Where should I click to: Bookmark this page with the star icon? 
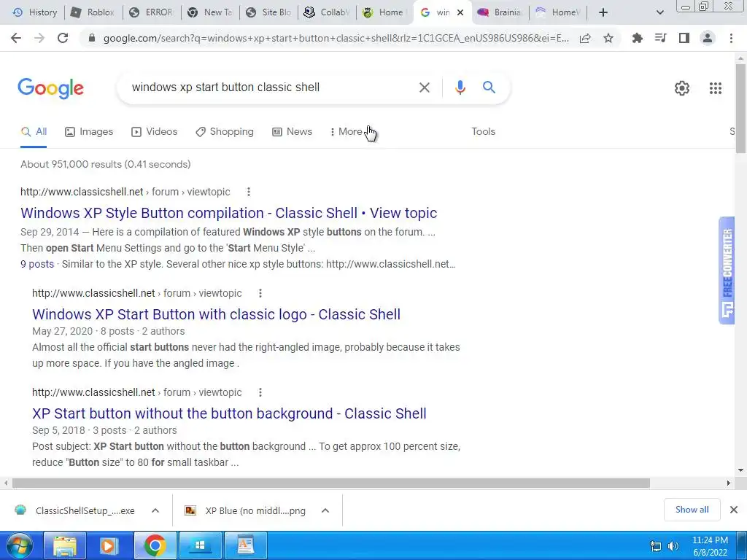point(608,38)
